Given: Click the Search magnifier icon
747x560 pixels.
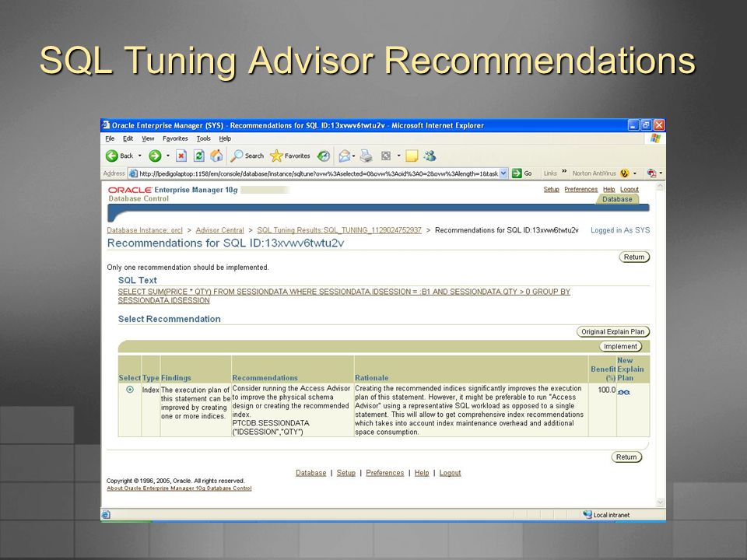Looking at the screenshot, I should click(237, 156).
